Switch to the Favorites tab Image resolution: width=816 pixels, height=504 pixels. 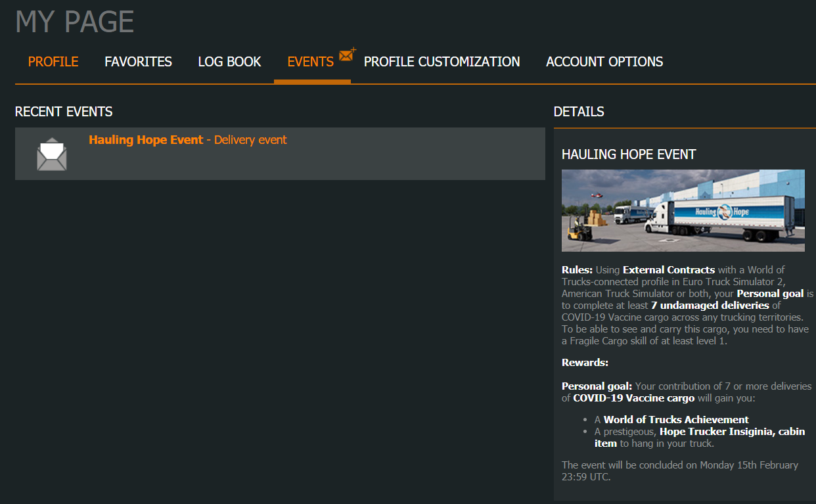(x=138, y=62)
